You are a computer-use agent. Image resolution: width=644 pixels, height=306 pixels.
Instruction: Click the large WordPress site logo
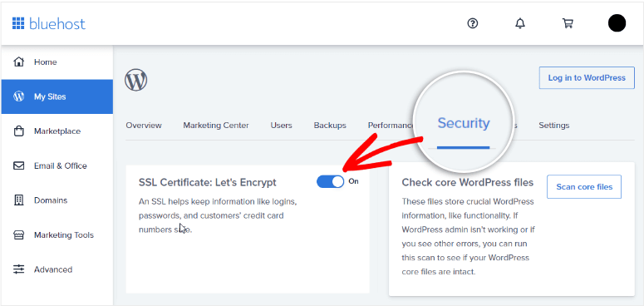point(136,80)
